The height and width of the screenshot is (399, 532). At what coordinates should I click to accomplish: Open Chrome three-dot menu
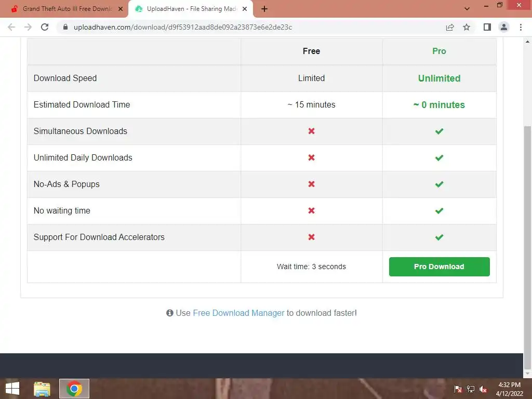click(521, 27)
